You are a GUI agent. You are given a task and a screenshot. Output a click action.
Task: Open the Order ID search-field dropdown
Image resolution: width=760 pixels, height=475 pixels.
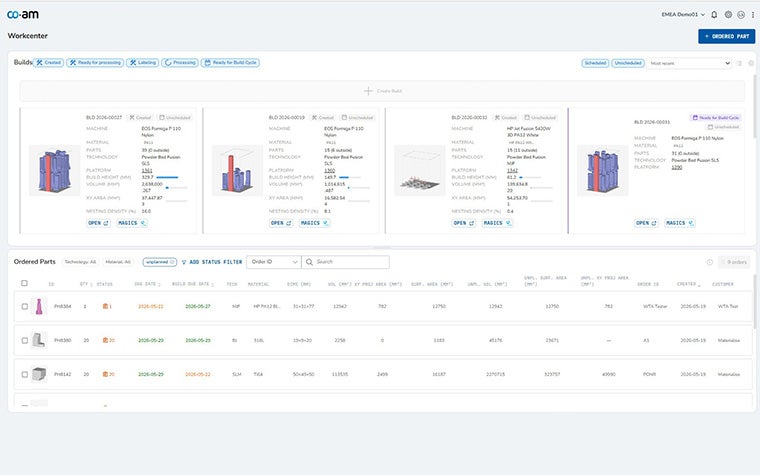pyautogui.click(x=274, y=262)
